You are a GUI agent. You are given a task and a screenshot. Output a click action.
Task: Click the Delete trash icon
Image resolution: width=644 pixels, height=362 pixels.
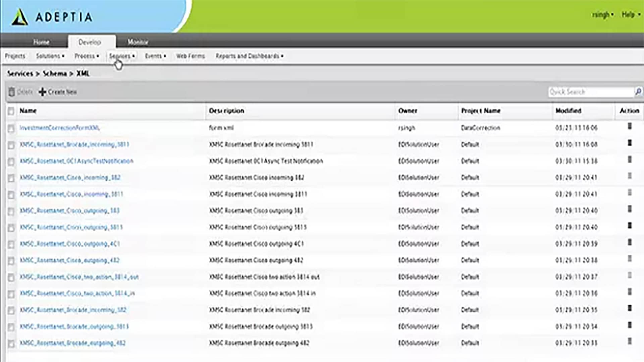tap(12, 92)
